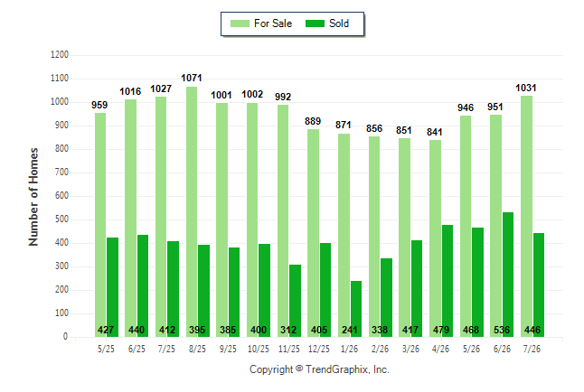Select the 1200 y-axis tick label

[x=60, y=55]
